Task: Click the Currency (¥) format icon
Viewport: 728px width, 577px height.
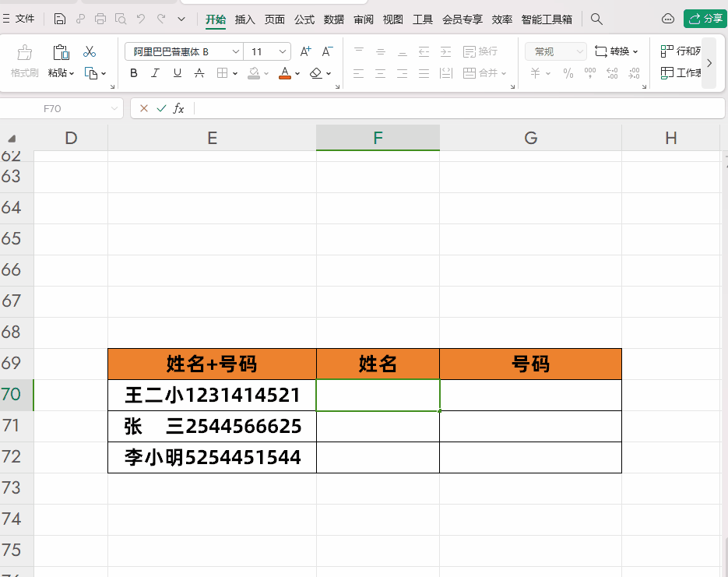Action: (x=536, y=72)
